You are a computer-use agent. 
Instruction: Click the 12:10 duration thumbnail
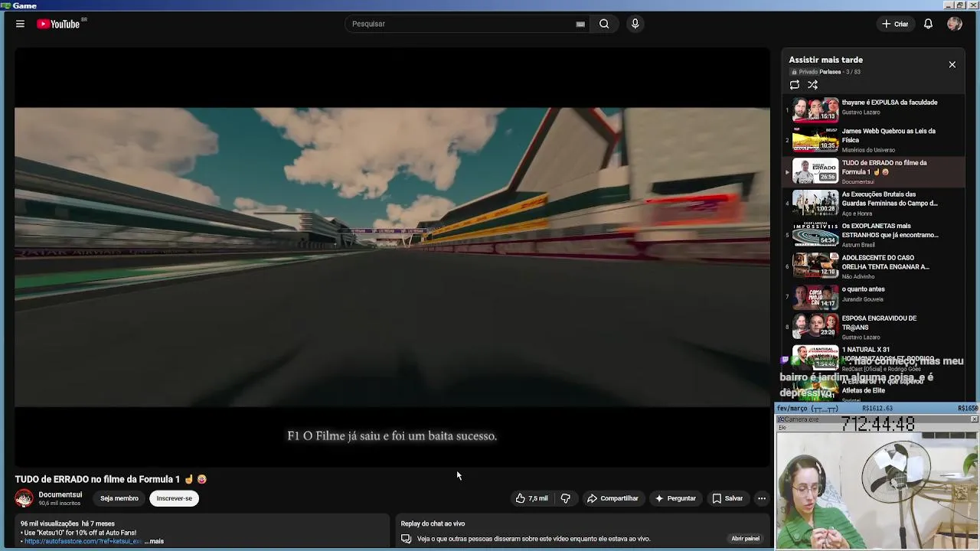tap(815, 266)
